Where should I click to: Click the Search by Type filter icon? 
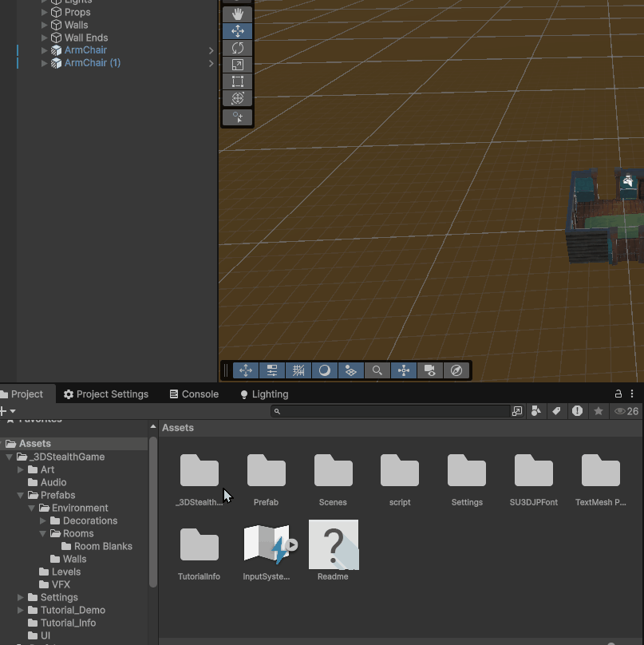tap(535, 411)
